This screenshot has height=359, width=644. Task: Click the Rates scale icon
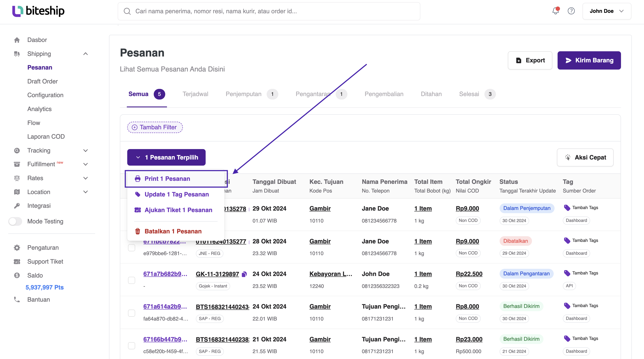(x=17, y=178)
